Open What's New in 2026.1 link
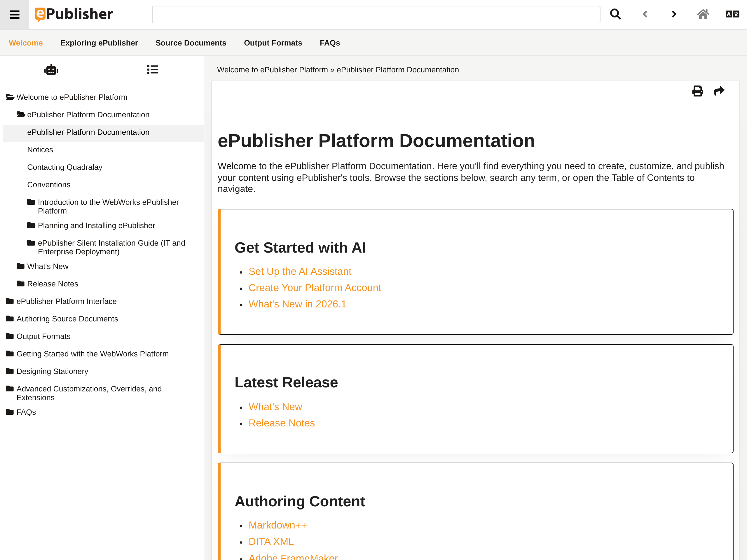 (x=298, y=304)
